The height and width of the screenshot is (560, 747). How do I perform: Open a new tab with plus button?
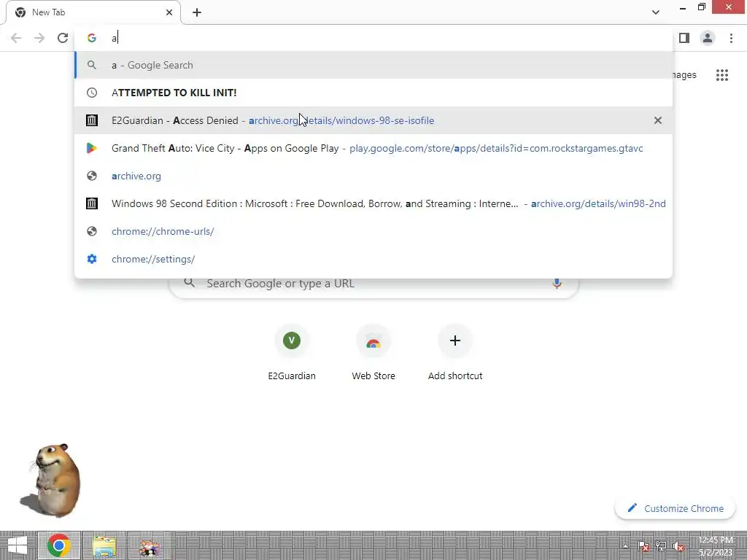pos(197,12)
